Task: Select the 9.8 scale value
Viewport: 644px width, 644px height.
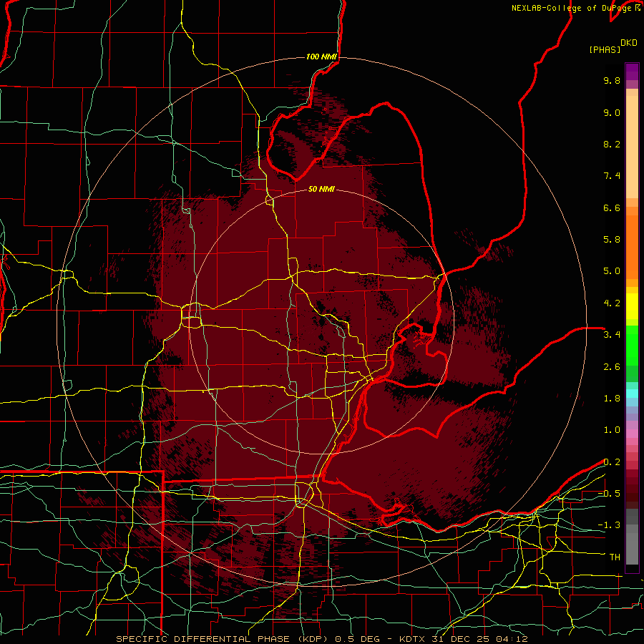Action: tap(612, 80)
